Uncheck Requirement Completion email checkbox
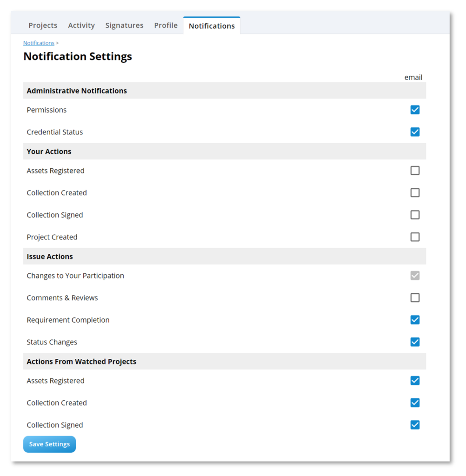Viewport: 466px width, 476px height. pyautogui.click(x=415, y=320)
